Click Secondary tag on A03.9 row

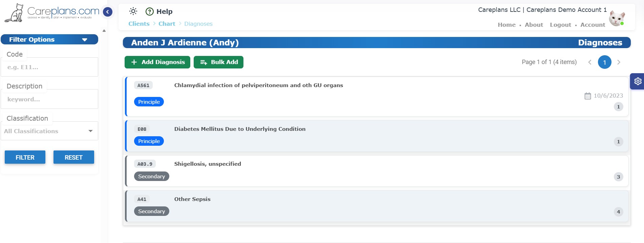click(x=152, y=176)
